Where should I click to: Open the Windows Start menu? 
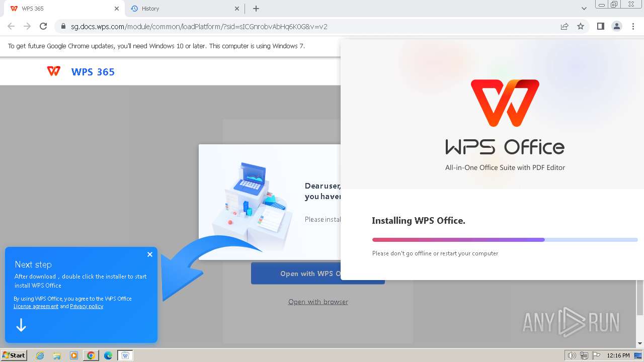point(14,355)
